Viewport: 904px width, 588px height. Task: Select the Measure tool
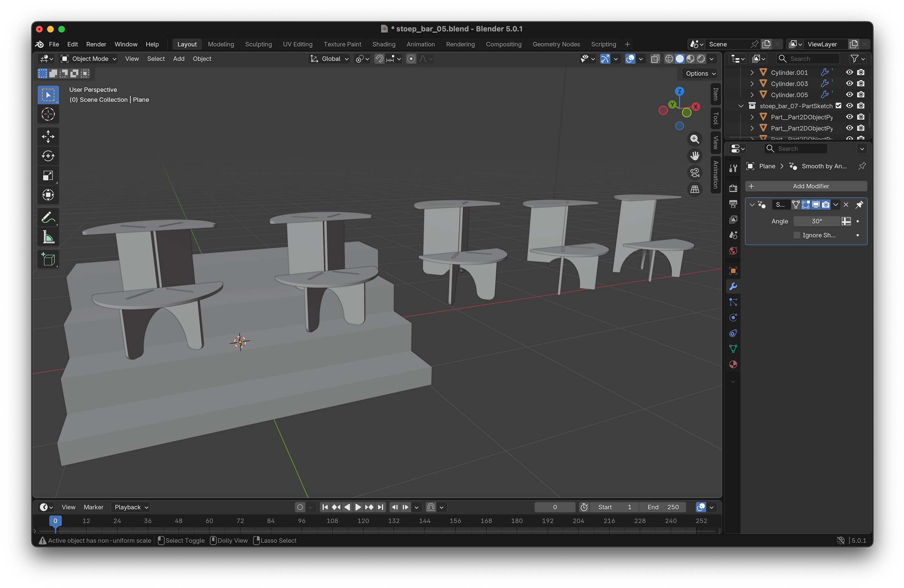48,237
